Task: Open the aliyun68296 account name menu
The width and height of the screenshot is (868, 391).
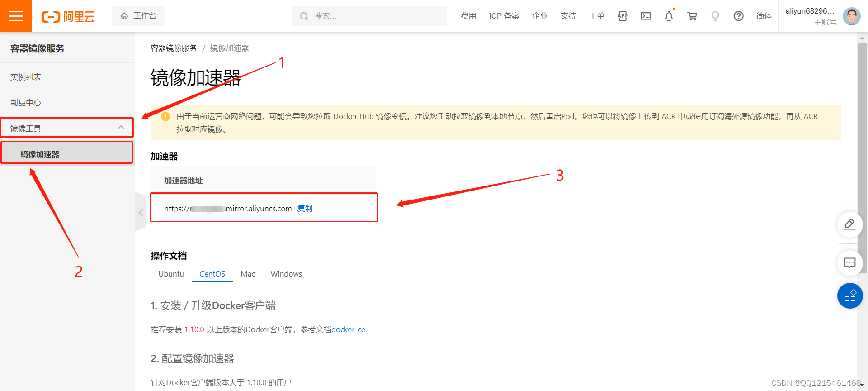Action: [810, 11]
